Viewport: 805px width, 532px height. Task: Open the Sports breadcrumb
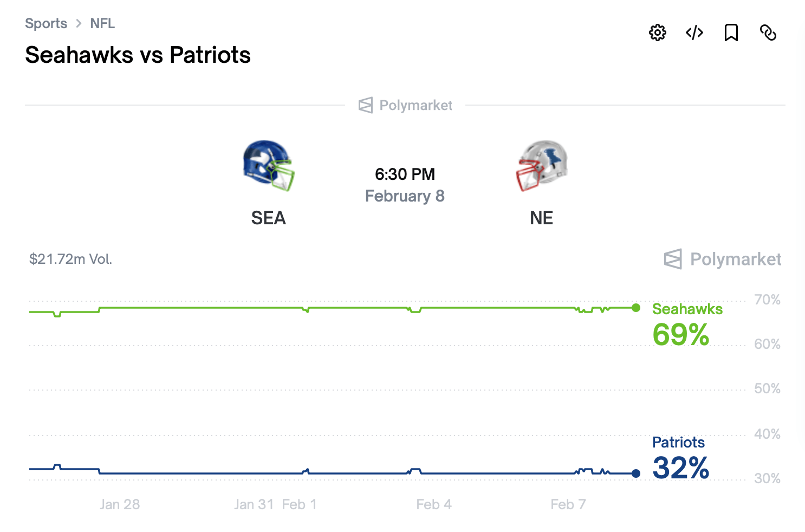coord(46,23)
